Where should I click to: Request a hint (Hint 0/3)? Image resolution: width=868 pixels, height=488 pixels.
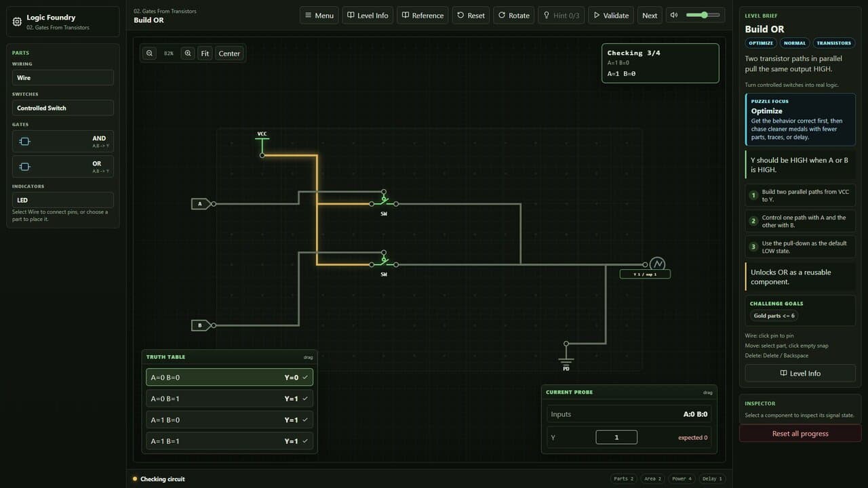(x=561, y=16)
